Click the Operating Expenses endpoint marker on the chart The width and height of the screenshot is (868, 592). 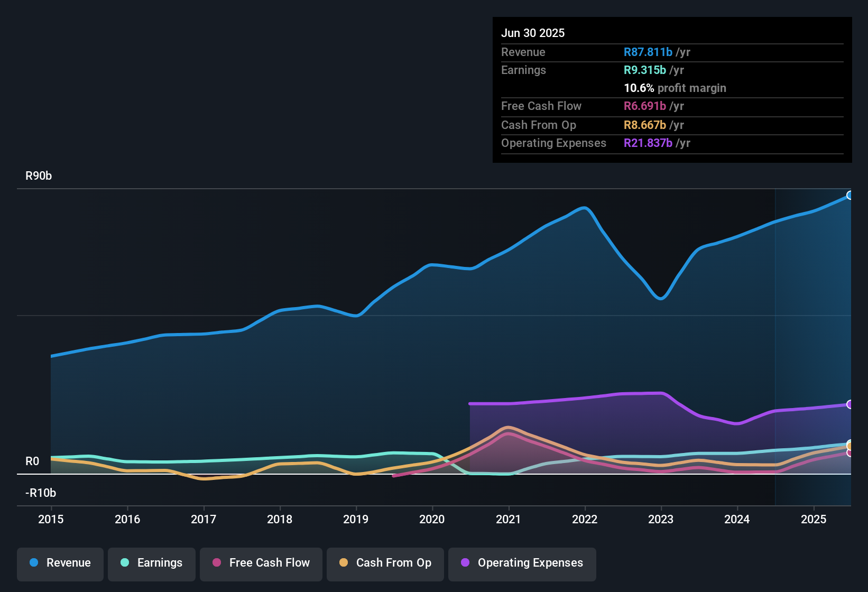[850, 404]
